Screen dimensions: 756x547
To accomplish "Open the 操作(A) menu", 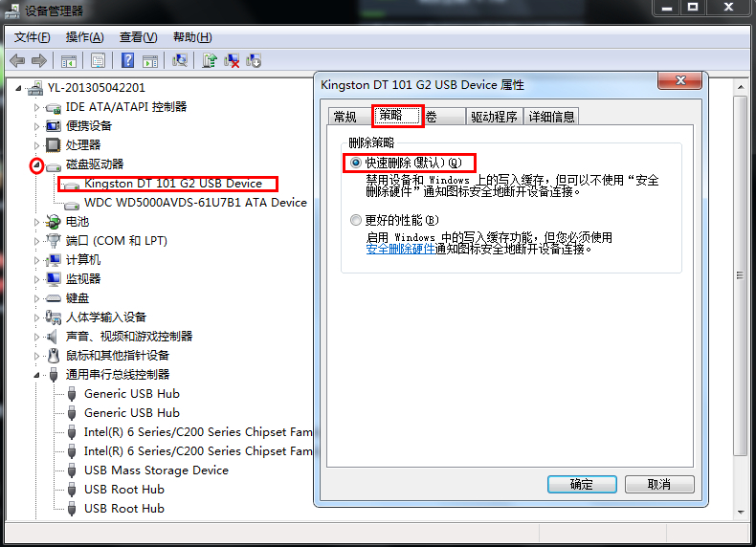I will [84, 37].
